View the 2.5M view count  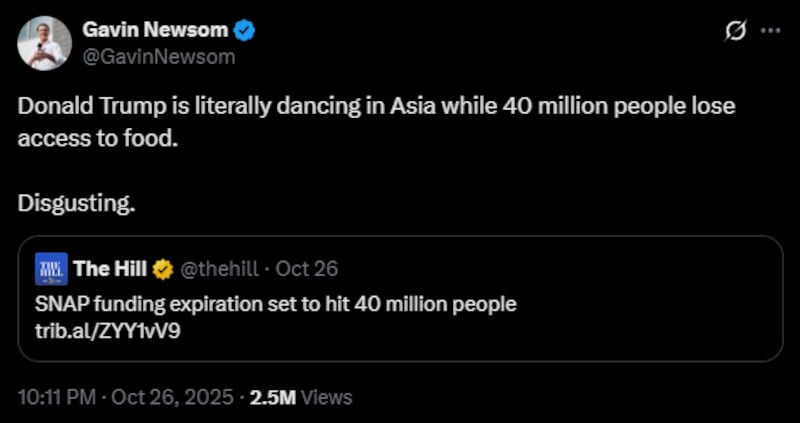(x=272, y=397)
